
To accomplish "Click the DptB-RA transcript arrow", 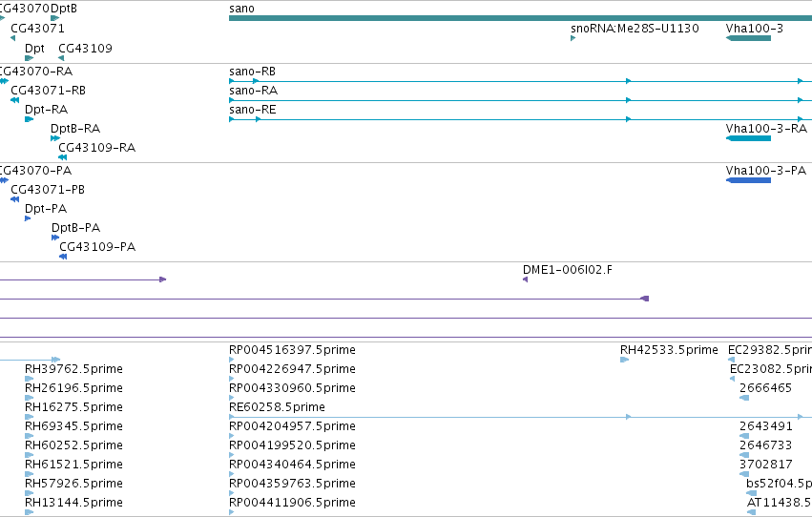I will (x=55, y=138).
